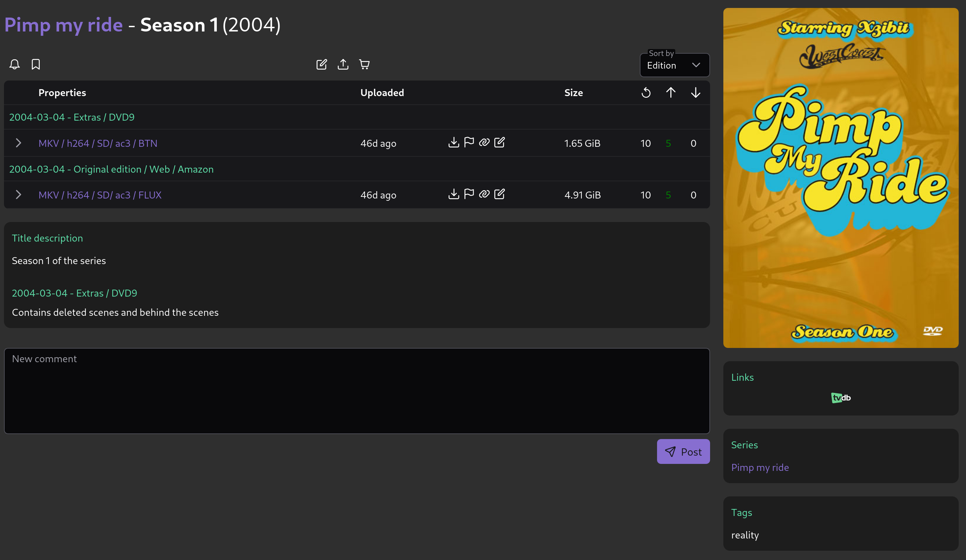Viewport: 966px width, 560px height.
Task: Click Extras / DVD9 edition header in table
Action: click(x=72, y=117)
